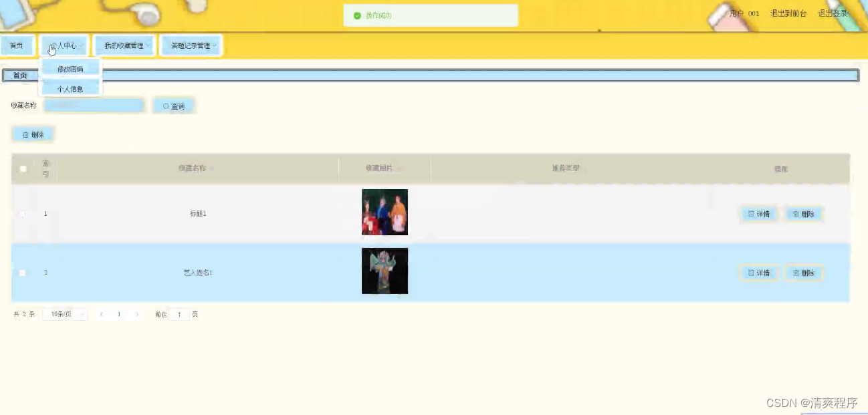The height and width of the screenshot is (415, 868).
Task: Go to next page arrow
Action: [137, 314]
